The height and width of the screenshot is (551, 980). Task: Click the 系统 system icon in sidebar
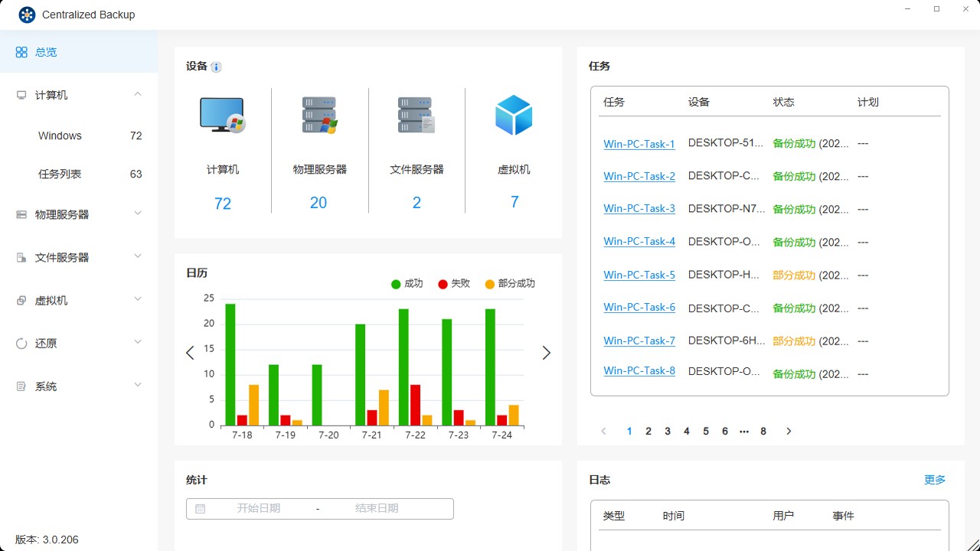click(x=21, y=385)
